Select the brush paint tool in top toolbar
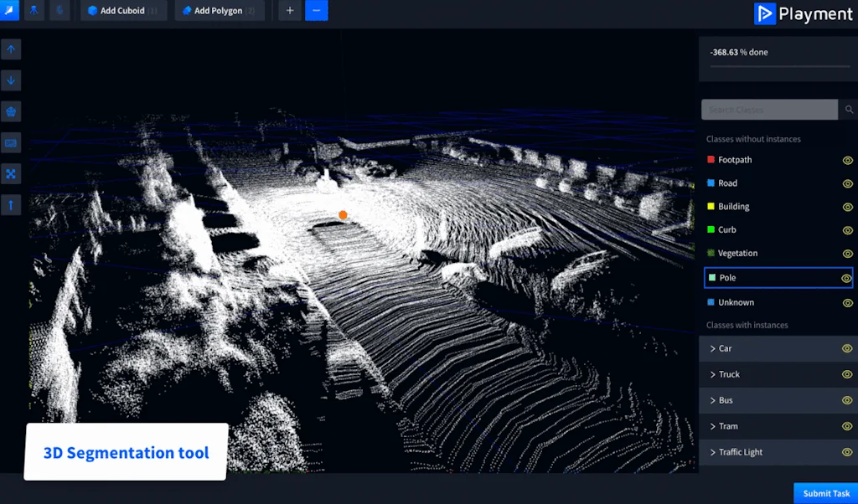 click(x=9, y=11)
